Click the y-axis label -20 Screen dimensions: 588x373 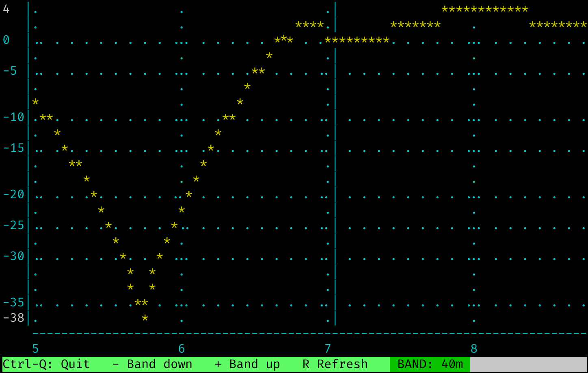pos(13,194)
